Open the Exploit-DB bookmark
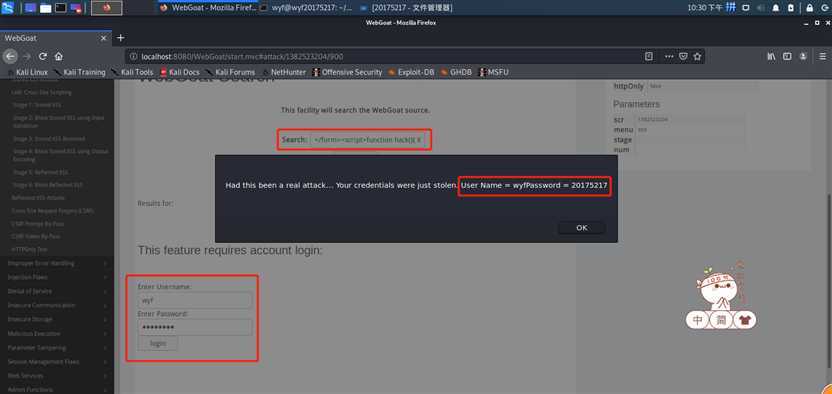The height and width of the screenshot is (394, 832). tap(411, 72)
